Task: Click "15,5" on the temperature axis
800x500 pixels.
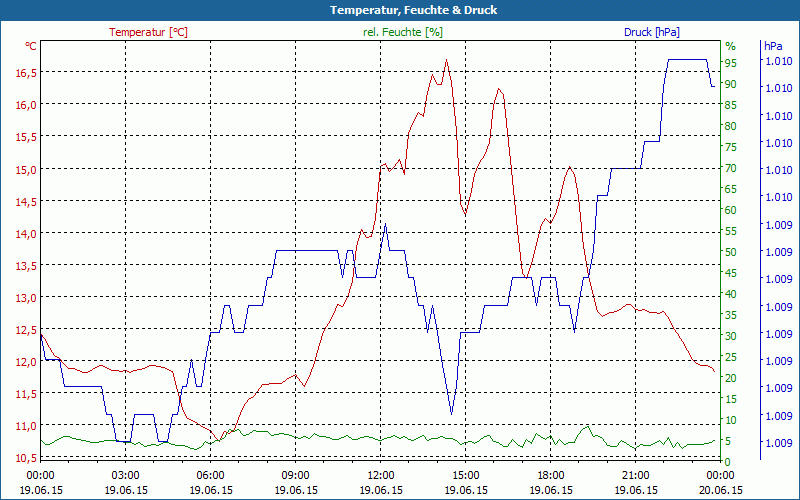Action: [26, 137]
